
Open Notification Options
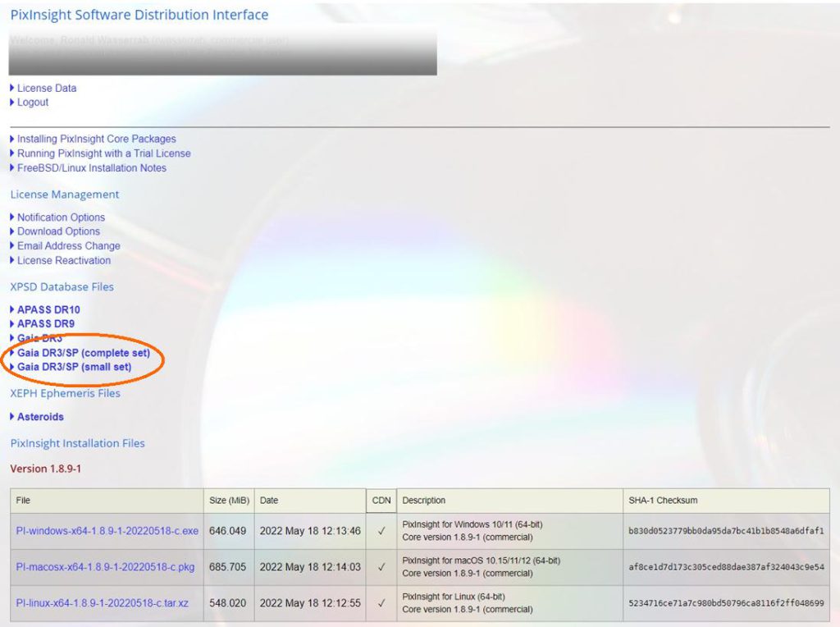[x=60, y=217]
